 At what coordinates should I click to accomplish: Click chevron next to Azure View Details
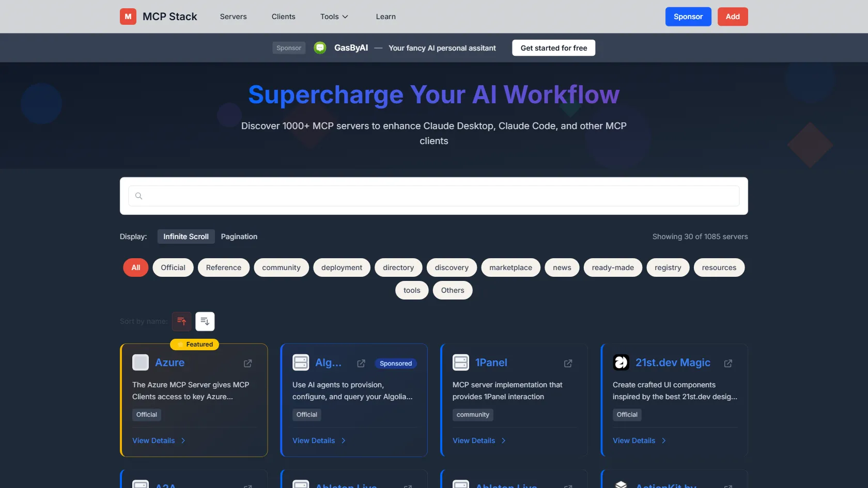(x=183, y=440)
